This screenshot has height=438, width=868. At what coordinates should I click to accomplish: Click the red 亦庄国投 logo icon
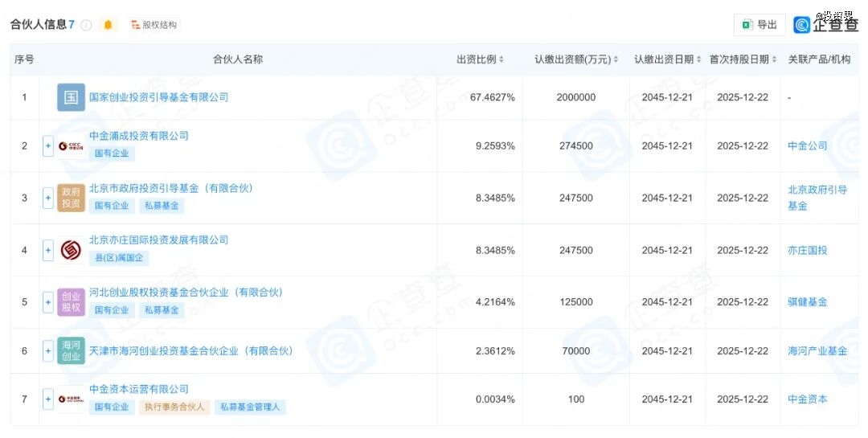tap(71, 250)
